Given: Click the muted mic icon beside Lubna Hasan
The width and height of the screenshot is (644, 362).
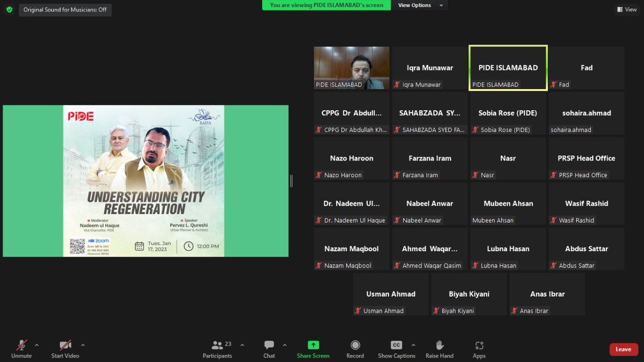Looking at the screenshot, I should [476, 265].
